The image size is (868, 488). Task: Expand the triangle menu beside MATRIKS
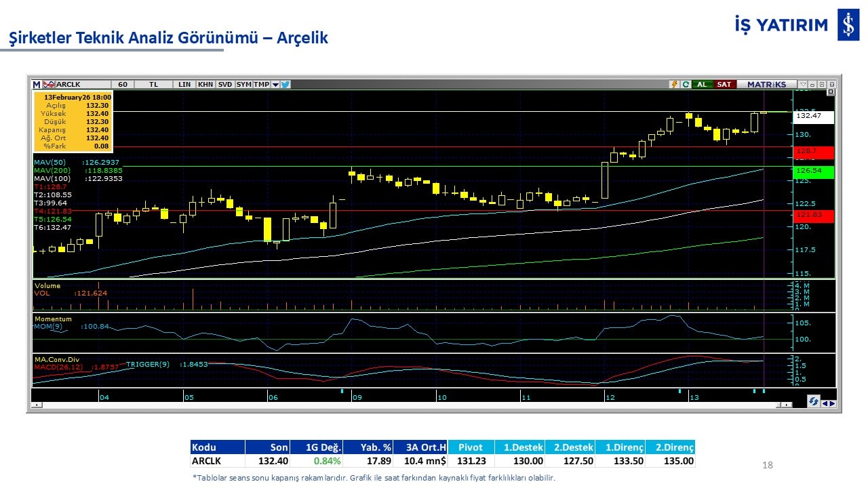click(x=803, y=85)
